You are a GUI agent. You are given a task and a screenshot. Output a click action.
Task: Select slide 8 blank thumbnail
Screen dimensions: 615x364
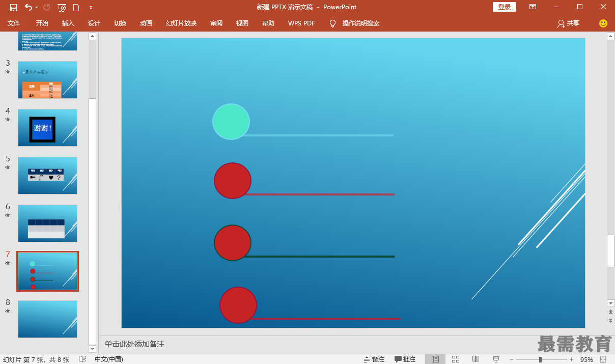click(x=48, y=319)
